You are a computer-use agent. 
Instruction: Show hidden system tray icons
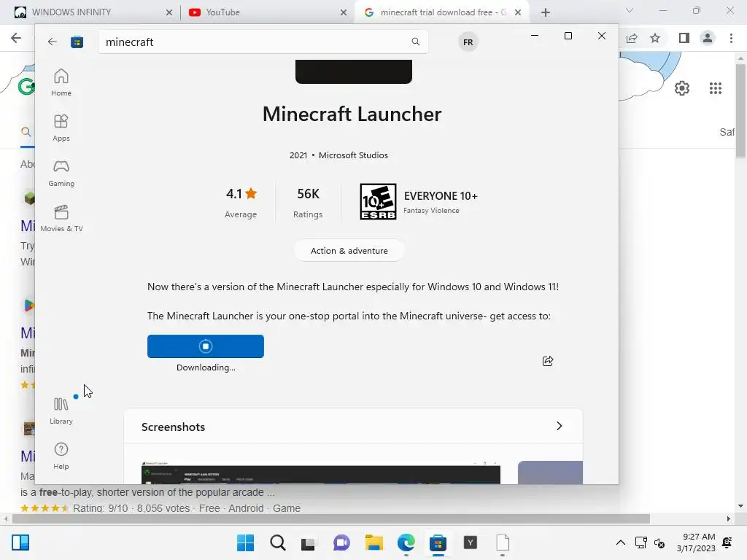tap(620, 542)
